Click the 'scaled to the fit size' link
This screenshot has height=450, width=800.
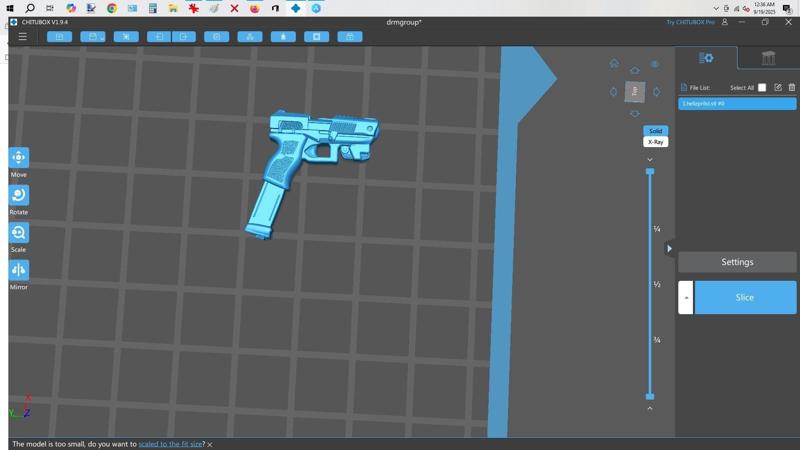tap(170, 444)
